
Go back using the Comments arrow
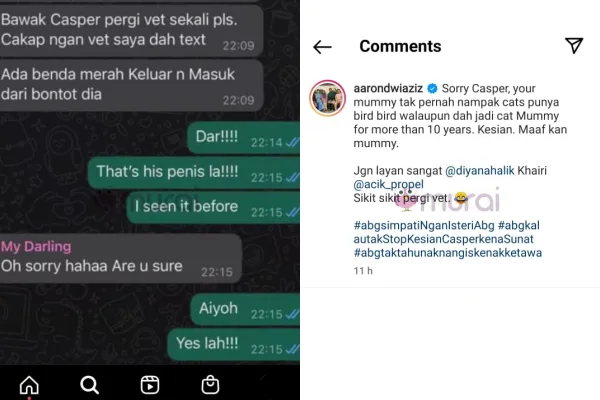click(322, 47)
